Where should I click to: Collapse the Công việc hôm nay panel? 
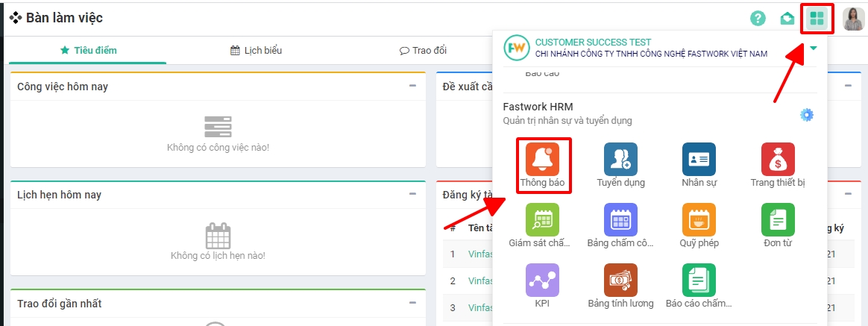click(x=412, y=86)
